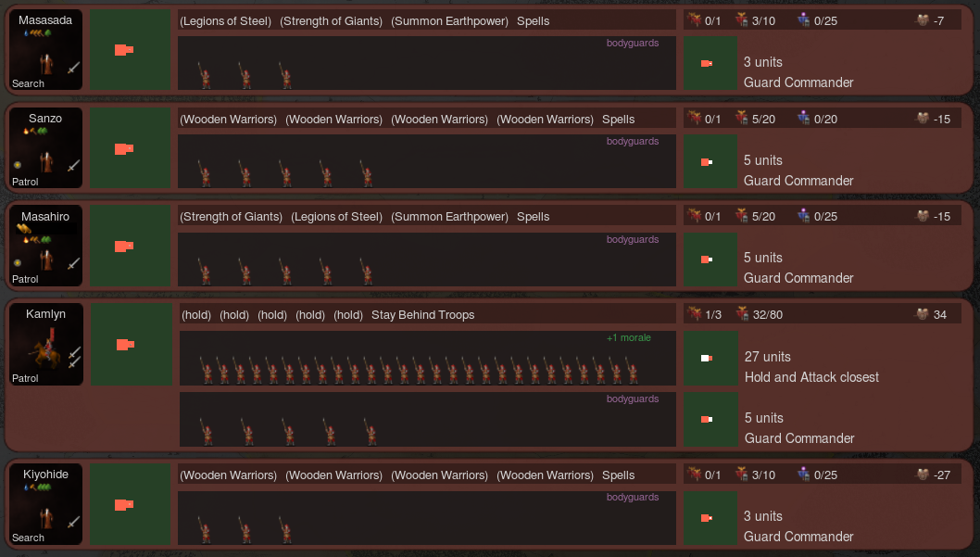Click Guard Commander text on Masahiro's bodyguard squad
This screenshot has height=557, width=980.
[798, 278]
